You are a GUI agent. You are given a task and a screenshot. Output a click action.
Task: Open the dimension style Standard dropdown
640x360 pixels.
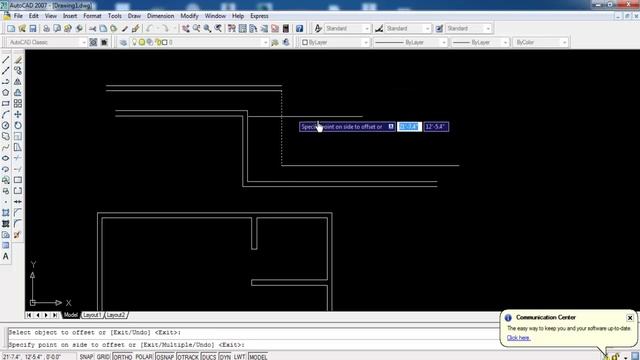coord(427,29)
